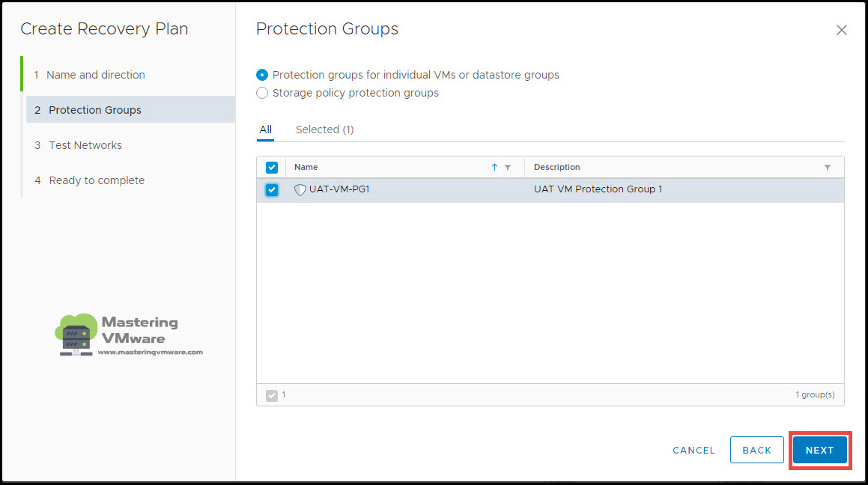Select 'Protection groups for individual VMs' radio
This screenshot has width=868, height=485.
pyautogui.click(x=262, y=75)
